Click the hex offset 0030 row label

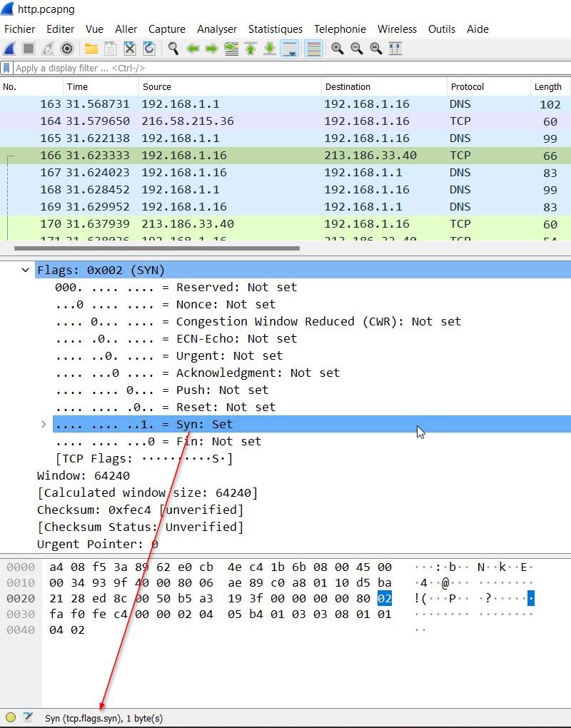21,615
